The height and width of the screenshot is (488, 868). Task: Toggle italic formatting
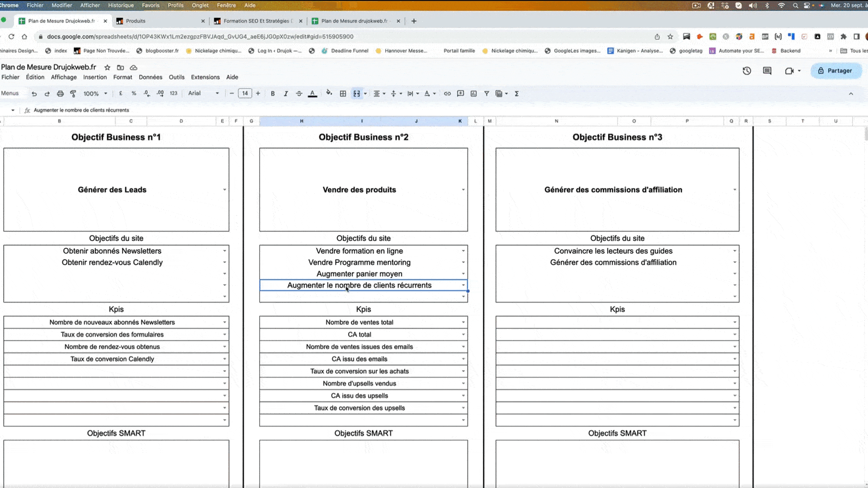tap(286, 94)
